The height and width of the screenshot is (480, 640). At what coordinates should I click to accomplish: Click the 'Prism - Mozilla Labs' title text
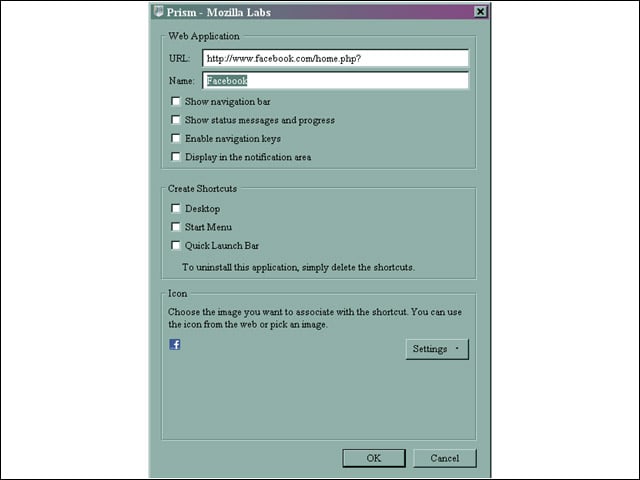(219, 12)
